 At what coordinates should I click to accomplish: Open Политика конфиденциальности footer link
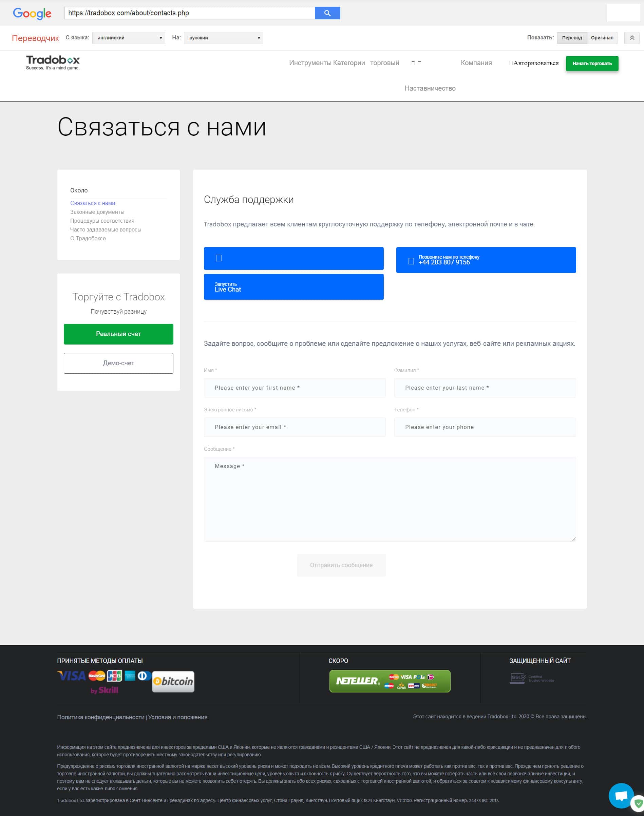(101, 717)
